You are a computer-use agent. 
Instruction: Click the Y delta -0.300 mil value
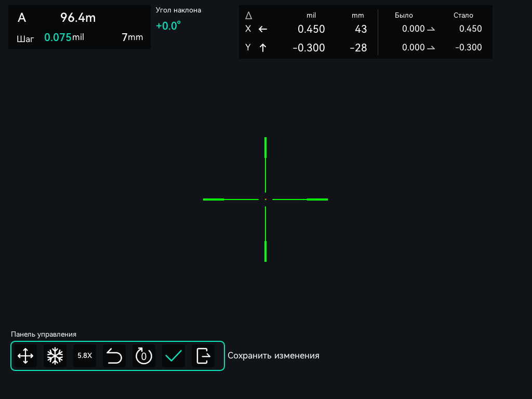click(309, 48)
